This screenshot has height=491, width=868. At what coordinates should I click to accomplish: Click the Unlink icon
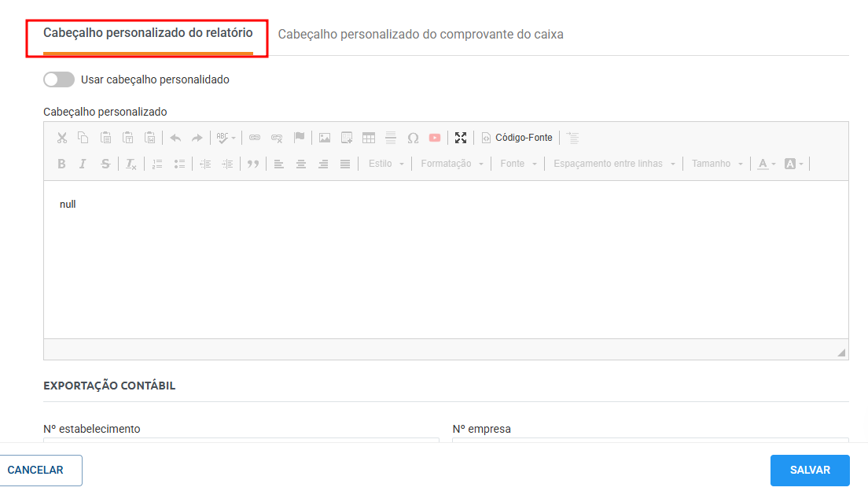277,138
